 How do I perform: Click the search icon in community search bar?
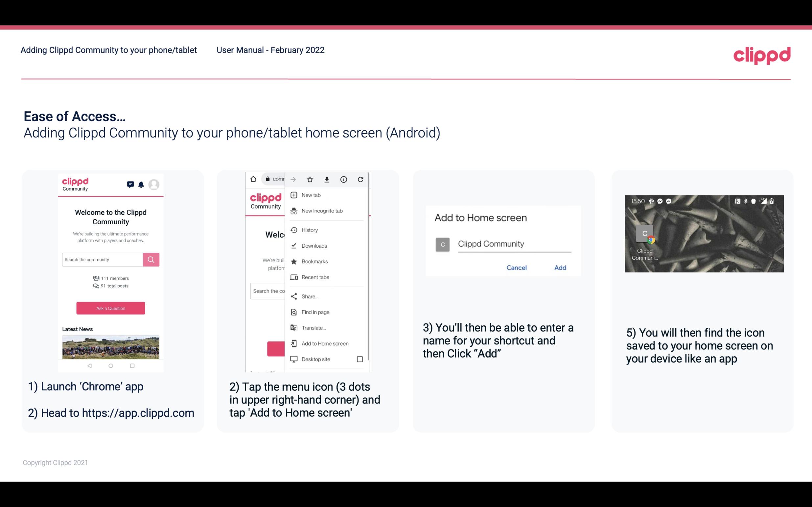151,259
